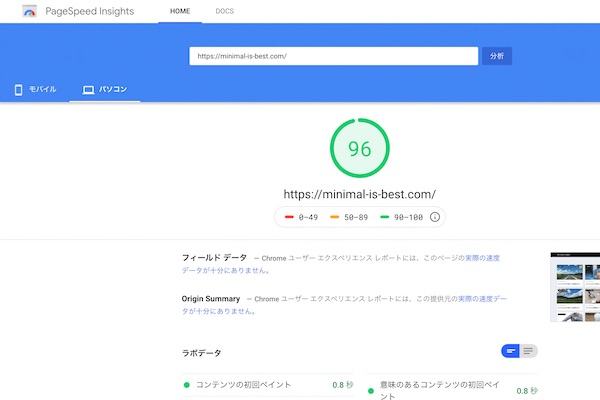Switch to the パソコン tab

click(x=104, y=89)
